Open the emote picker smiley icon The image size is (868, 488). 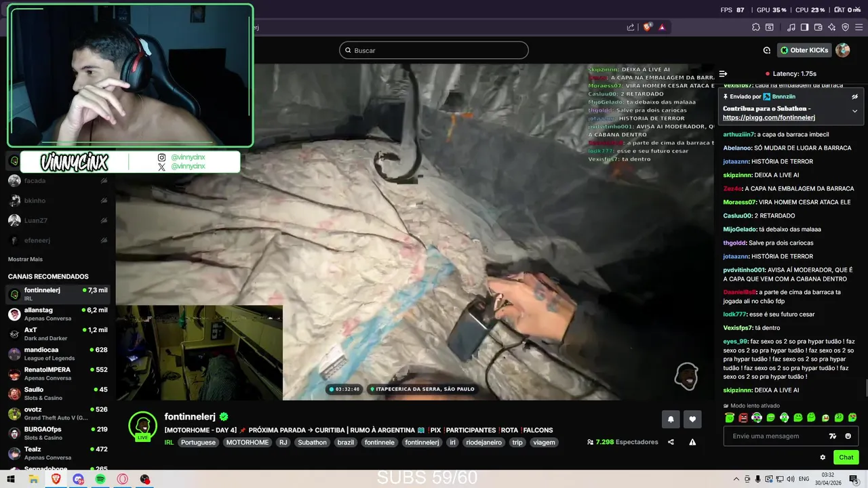click(x=848, y=436)
